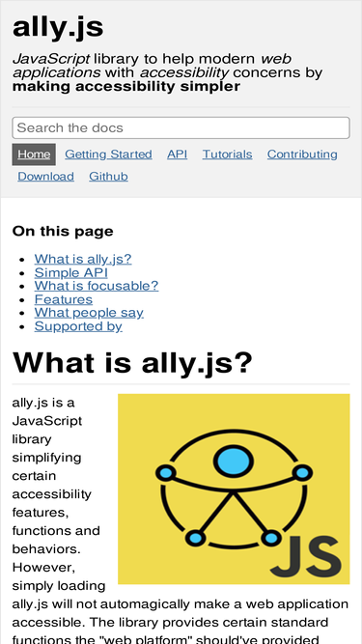This screenshot has height=644, width=362.
Task: Jump to the 'Supported by' section
Action: (78, 326)
